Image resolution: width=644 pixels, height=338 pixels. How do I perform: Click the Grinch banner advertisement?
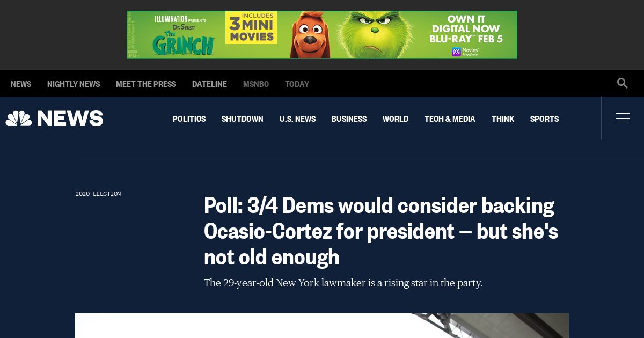tap(322, 35)
